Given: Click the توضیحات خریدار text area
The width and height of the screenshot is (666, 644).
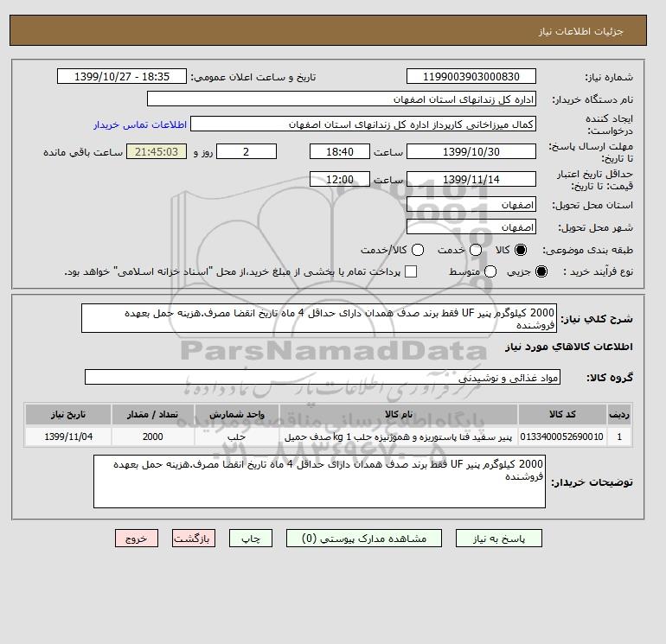Looking at the screenshot, I should [x=319, y=481].
